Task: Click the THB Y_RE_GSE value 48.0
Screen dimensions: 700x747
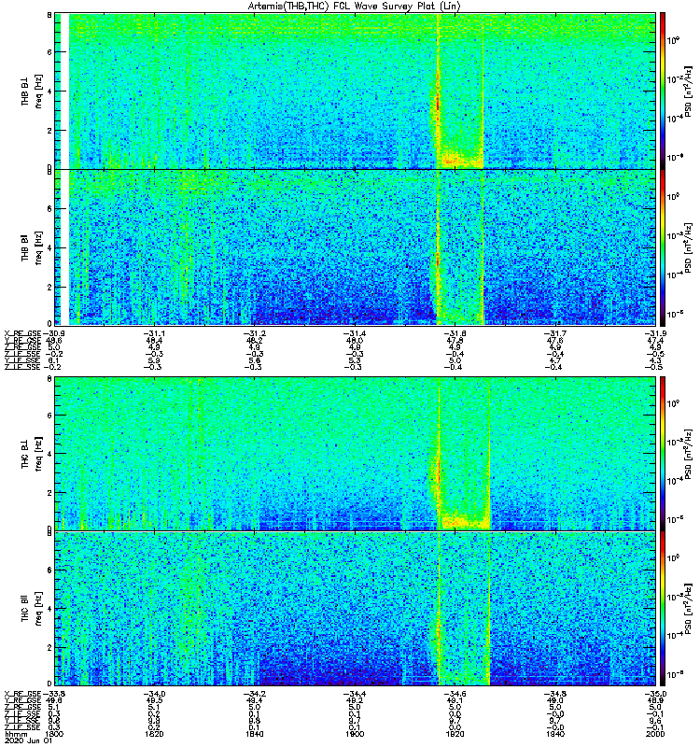Action: 355,341
